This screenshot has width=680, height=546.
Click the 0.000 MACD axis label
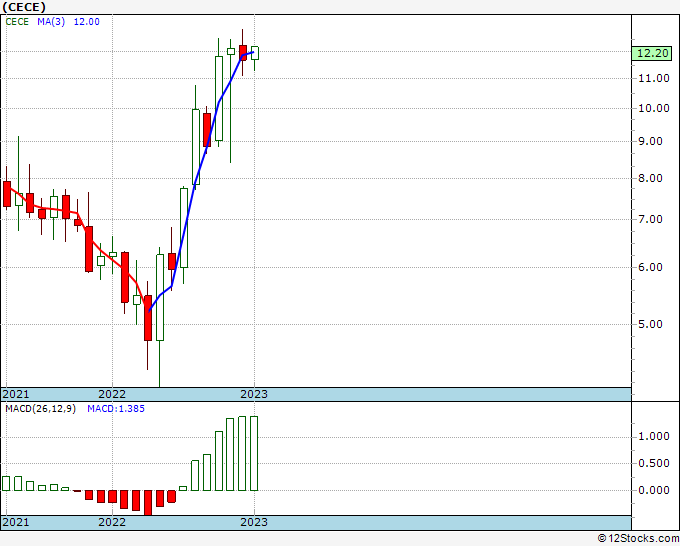[x=654, y=490]
